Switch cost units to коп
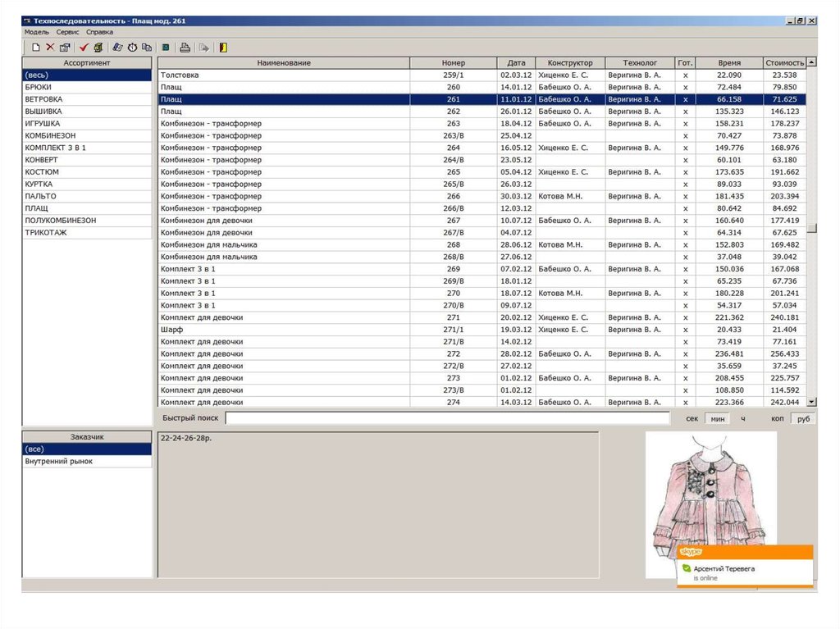The width and height of the screenshot is (840, 629). [x=777, y=418]
